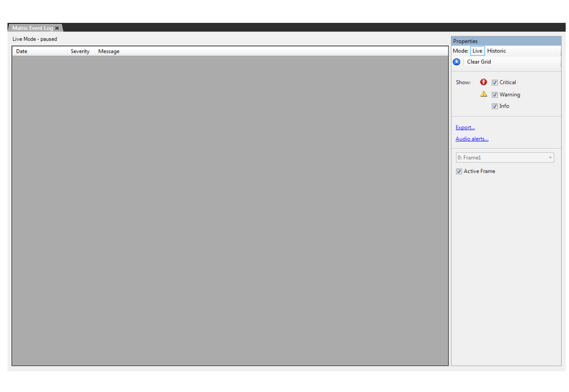Viewport: 569px width, 392px height.
Task: Close the Matrix Event Log tab
Action: coord(57,28)
